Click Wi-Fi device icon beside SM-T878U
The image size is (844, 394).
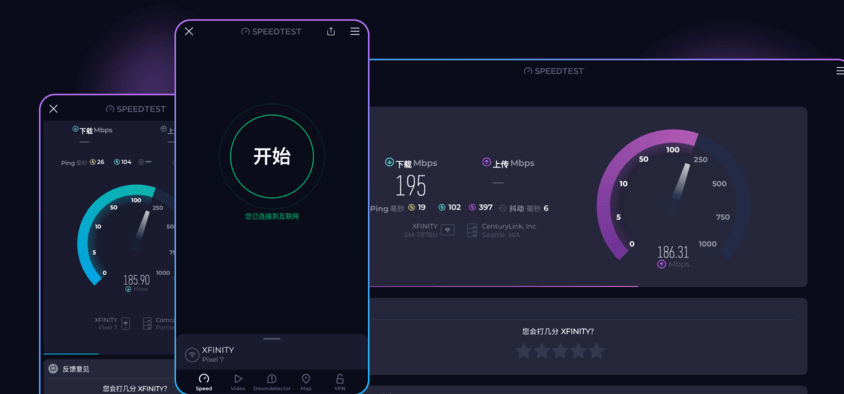448,230
